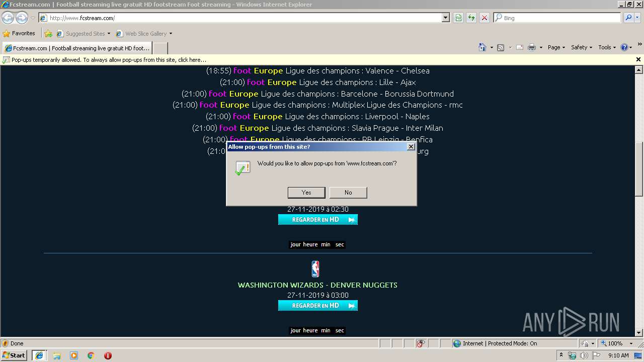Click WASHINGTON WIZARDS - DENVER NUGGETS title

click(x=317, y=285)
